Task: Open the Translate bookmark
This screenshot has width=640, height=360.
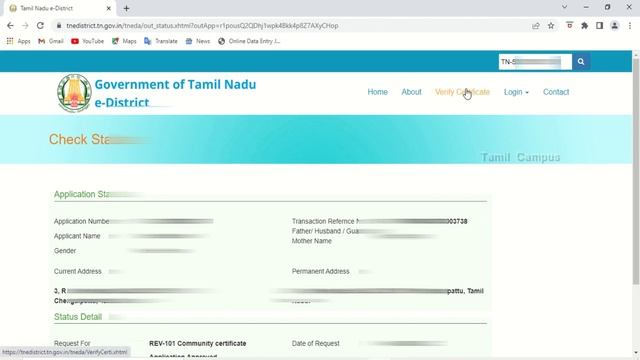Action: 161,41
